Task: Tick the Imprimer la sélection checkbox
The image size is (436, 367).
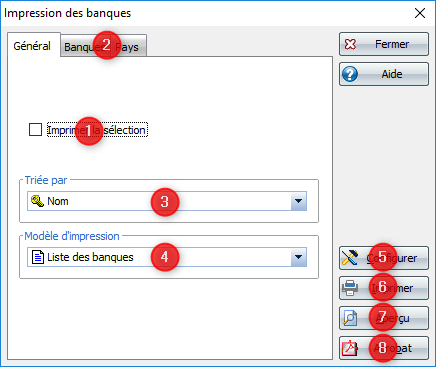Action: click(35, 130)
